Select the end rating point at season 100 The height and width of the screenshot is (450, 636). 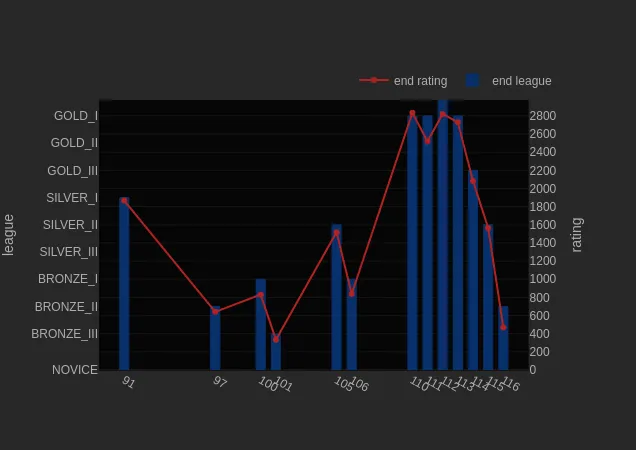pos(260,295)
